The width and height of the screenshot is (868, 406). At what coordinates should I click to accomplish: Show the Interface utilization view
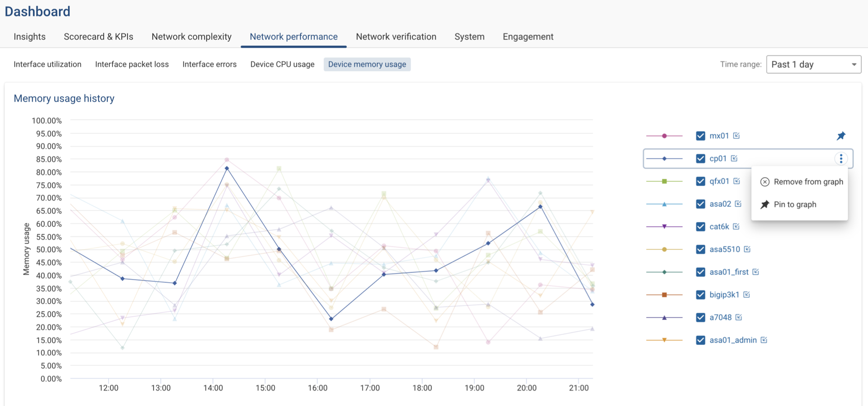[x=47, y=64]
